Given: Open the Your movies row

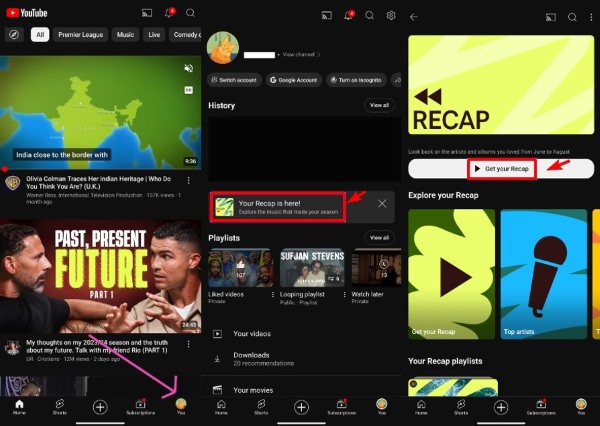Looking at the screenshot, I should 301,390.
